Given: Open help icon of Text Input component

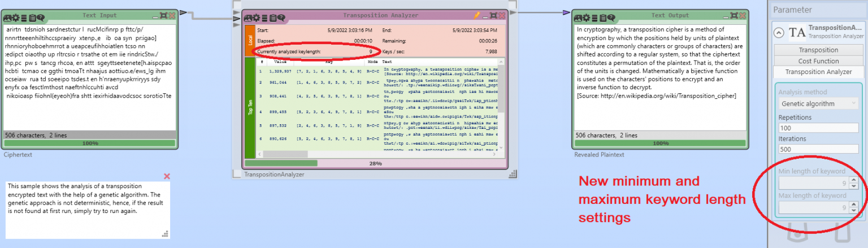Looking at the screenshot, I should point(41,18).
